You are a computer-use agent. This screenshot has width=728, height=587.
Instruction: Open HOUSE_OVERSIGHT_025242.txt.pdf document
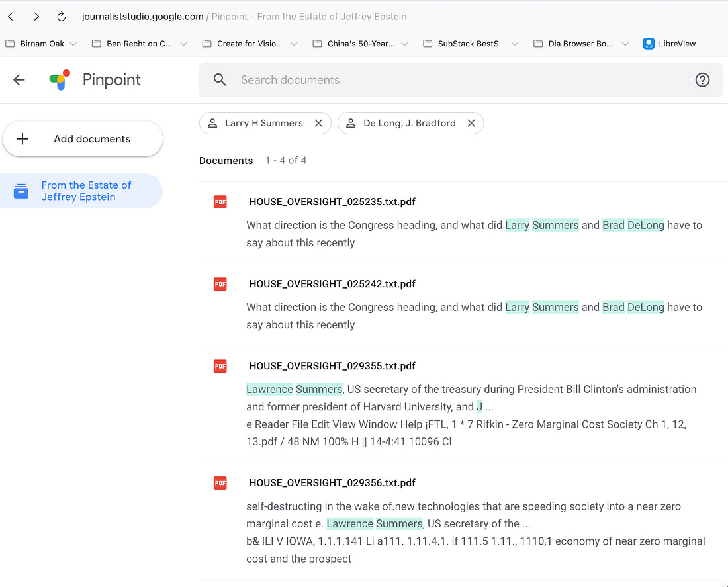tap(332, 284)
